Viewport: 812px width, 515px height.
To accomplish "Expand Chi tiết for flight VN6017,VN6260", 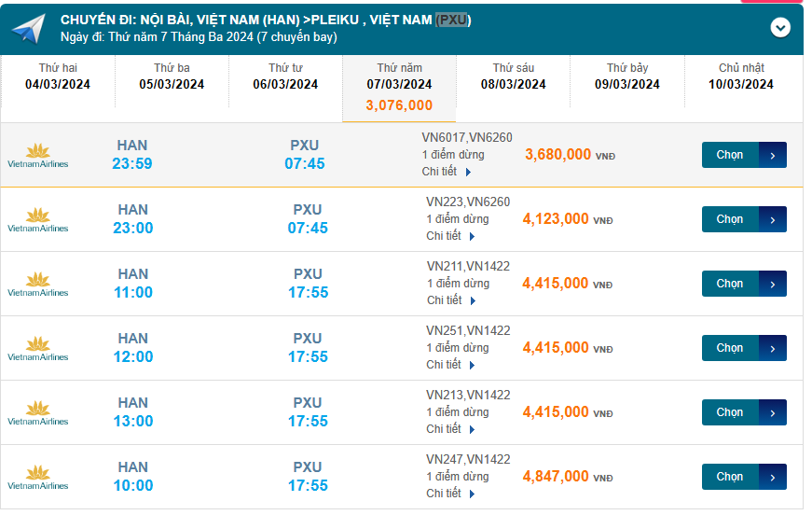I will [x=447, y=172].
